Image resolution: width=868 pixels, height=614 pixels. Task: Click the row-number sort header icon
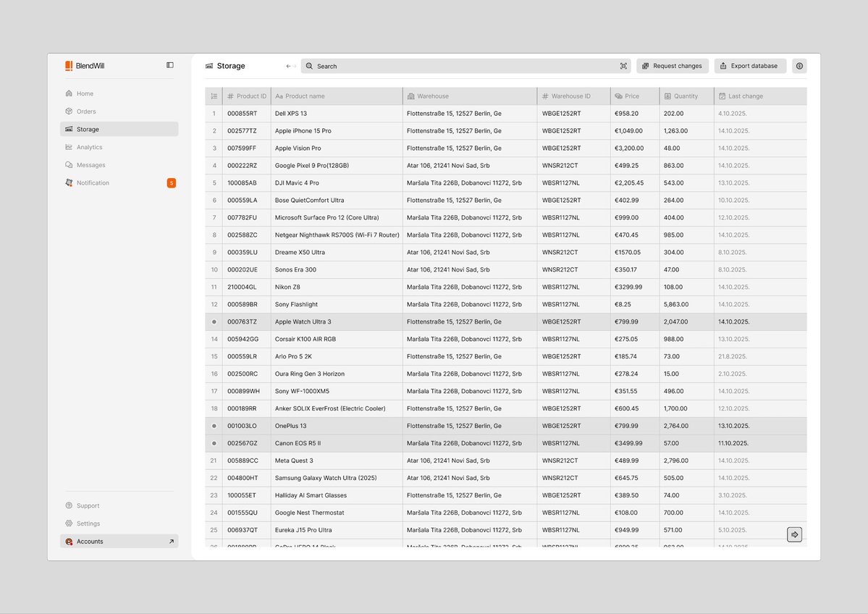pos(214,96)
